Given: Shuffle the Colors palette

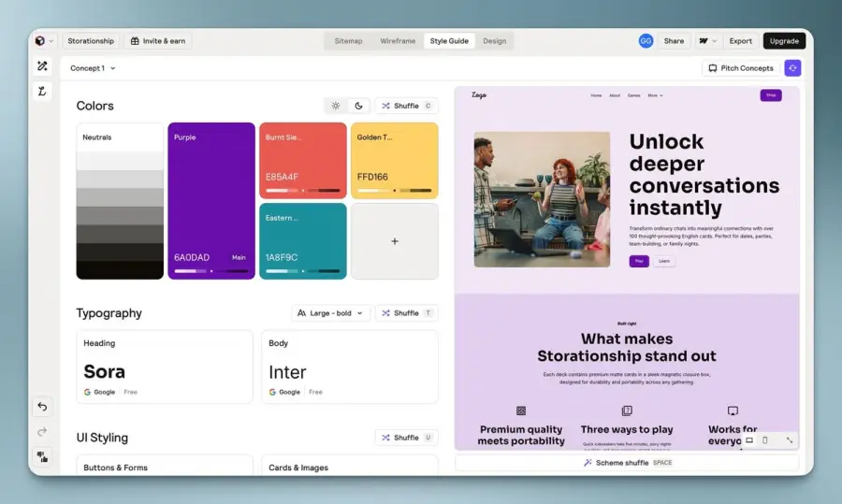Looking at the screenshot, I should click(407, 106).
